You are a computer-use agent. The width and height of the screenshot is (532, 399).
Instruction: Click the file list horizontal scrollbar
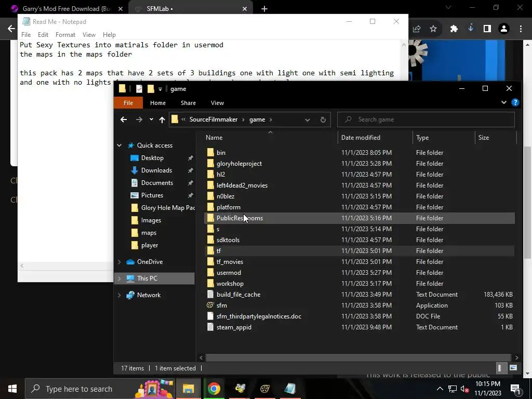pyautogui.click(x=358, y=357)
